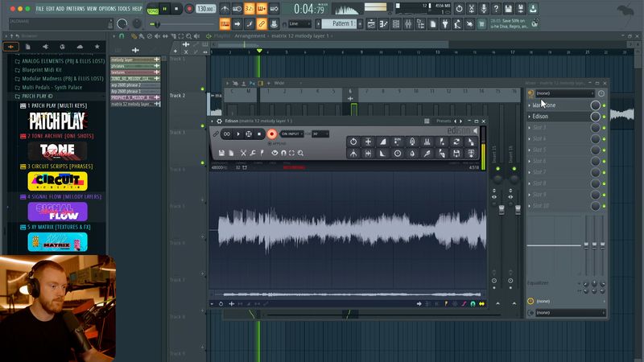Click the one-click audio recording microphone icon
644x362 pixels.
484,9
